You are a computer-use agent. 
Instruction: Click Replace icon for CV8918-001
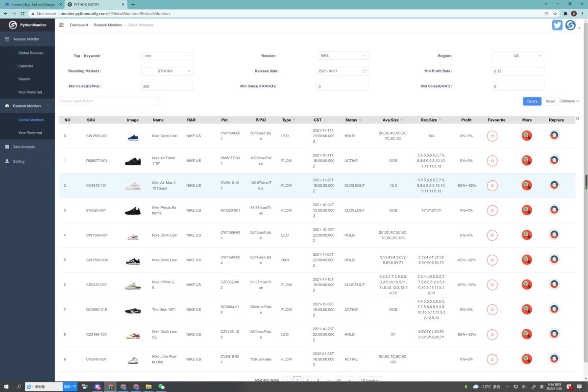(x=554, y=359)
